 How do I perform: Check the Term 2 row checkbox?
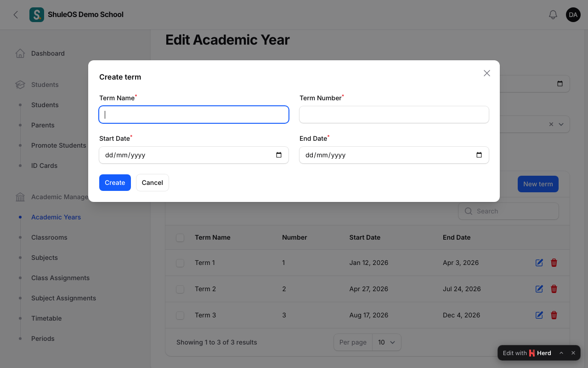pyautogui.click(x=180, y=289)
